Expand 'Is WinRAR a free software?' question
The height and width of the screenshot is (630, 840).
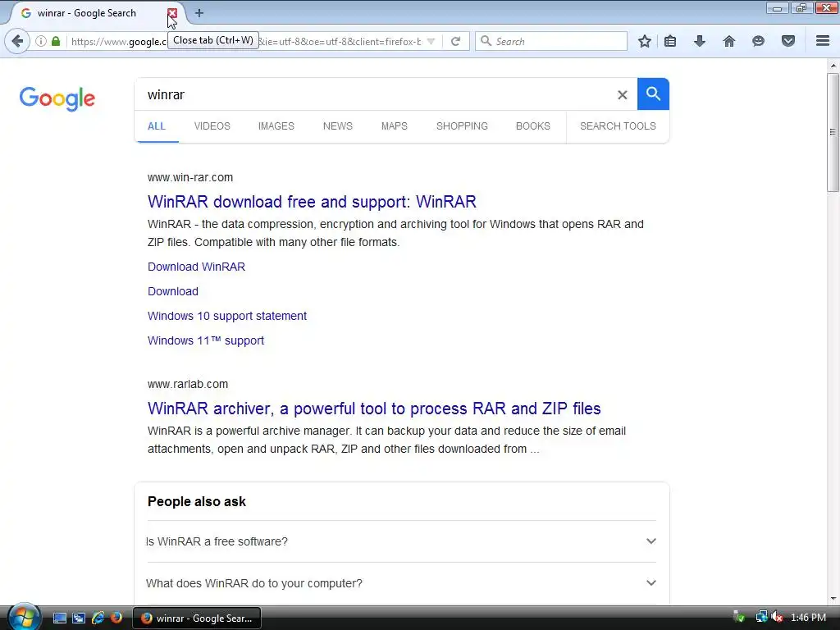(401, 541)
